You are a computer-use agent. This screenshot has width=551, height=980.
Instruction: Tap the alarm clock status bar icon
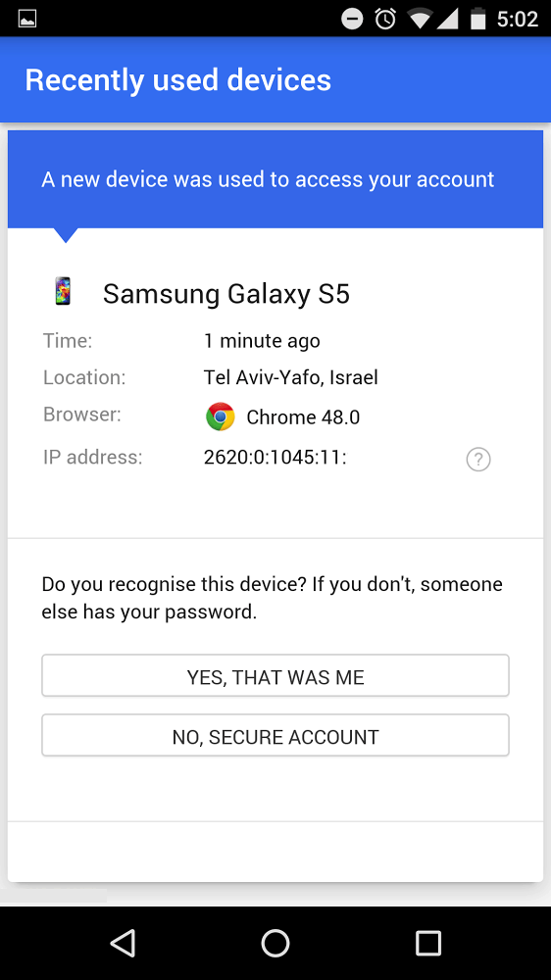tap(385, 19)
